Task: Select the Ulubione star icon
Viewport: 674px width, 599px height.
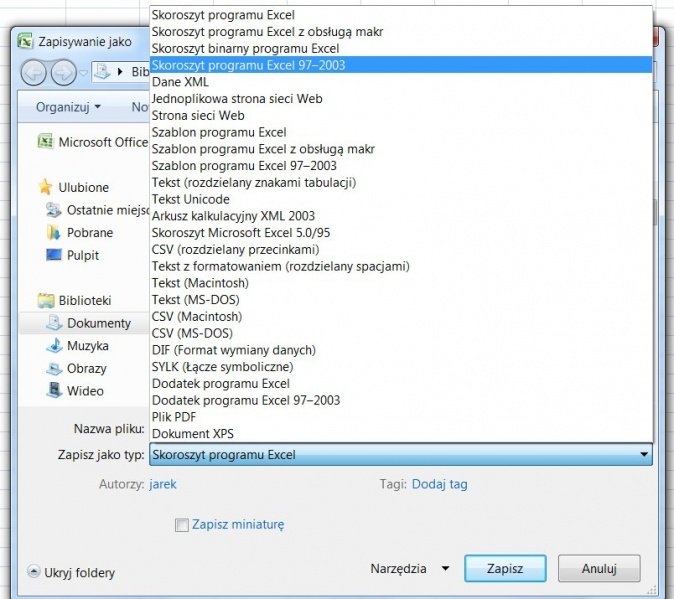Action: click(45, 187)
